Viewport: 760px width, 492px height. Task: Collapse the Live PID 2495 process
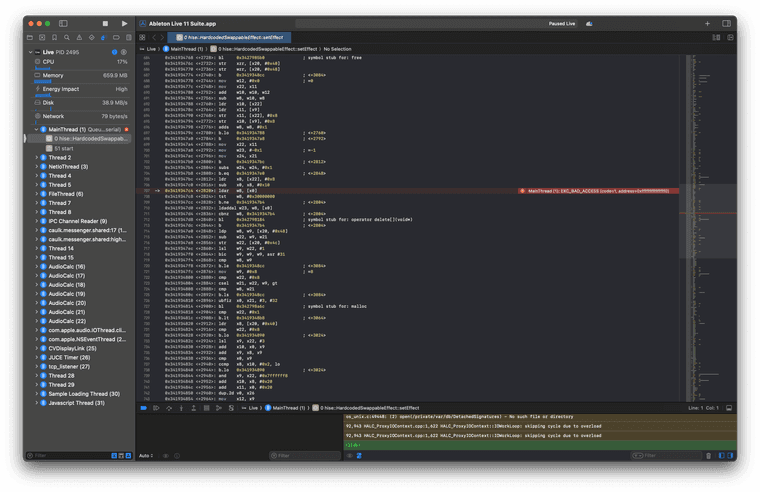[30, 52]
